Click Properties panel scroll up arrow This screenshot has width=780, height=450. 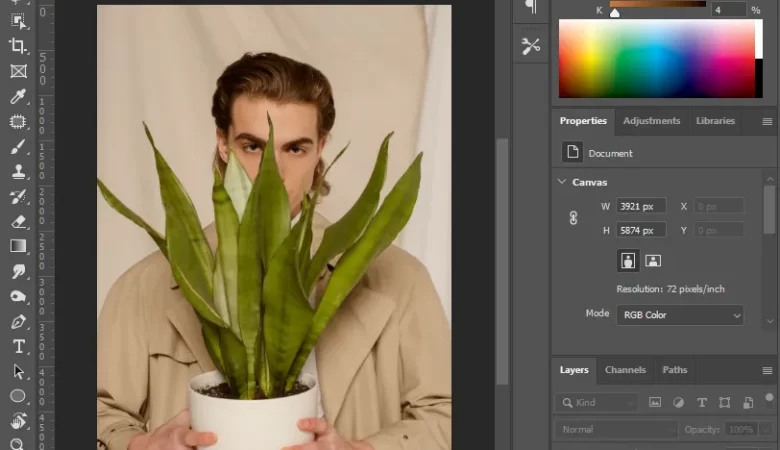coord(770,179)
